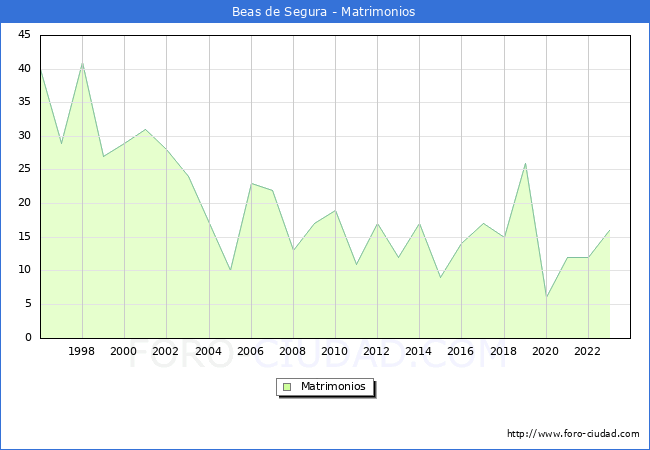Click the 2000 x-axis label
650x450 pixels.
click(123, 351)
